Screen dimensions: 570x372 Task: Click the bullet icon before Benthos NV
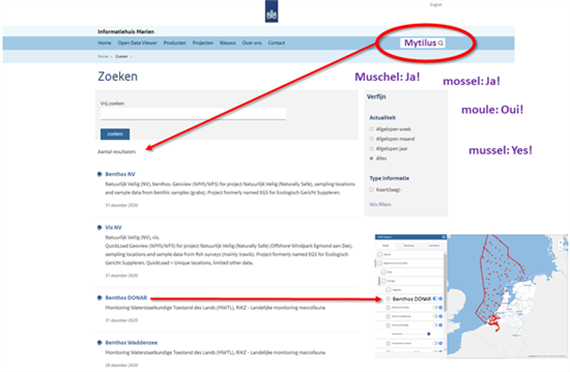(x=100, y=174)
